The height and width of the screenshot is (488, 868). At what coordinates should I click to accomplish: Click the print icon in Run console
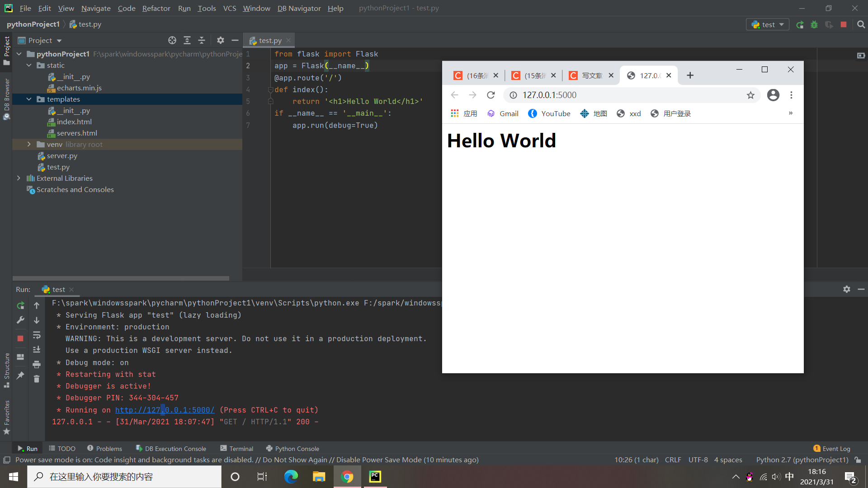pyautogui.click(x=37, y=364)
